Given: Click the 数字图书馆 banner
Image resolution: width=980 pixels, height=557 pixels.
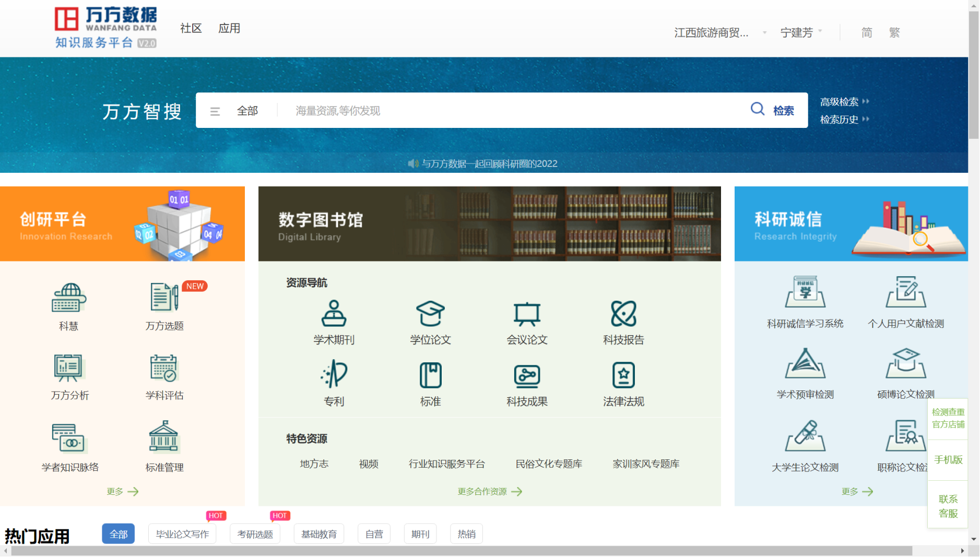Looking at the screenshot, I should pyautogui.click(x=489, y=223).
